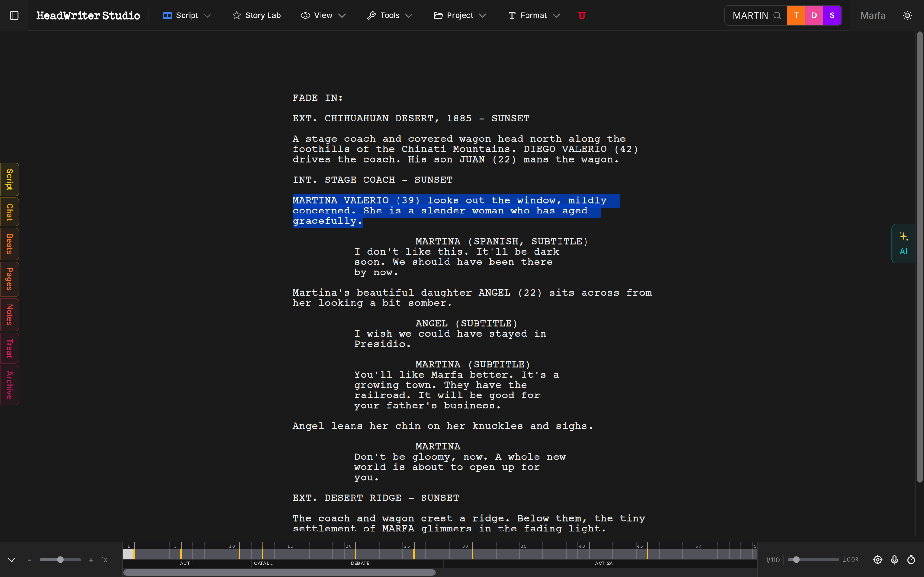Switch between light and dark theme
The width and height of the screenshot is (924, 577).
(907, 15)
